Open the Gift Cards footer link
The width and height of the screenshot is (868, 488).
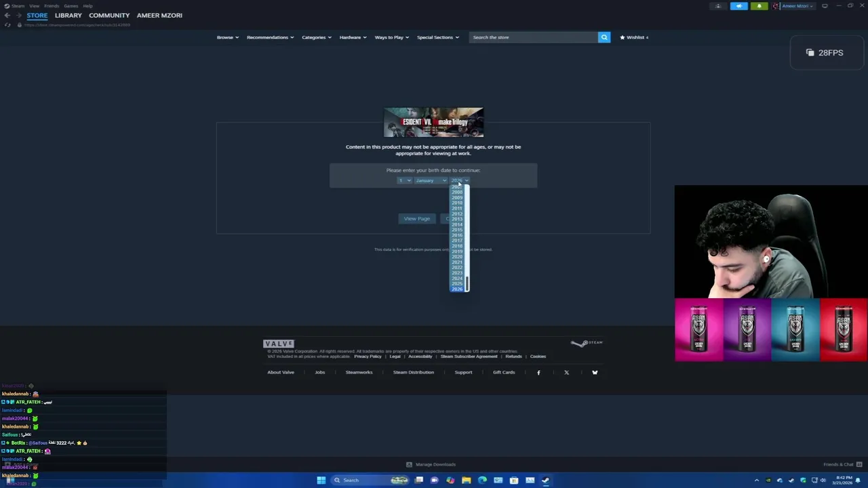tap(504, 372)
